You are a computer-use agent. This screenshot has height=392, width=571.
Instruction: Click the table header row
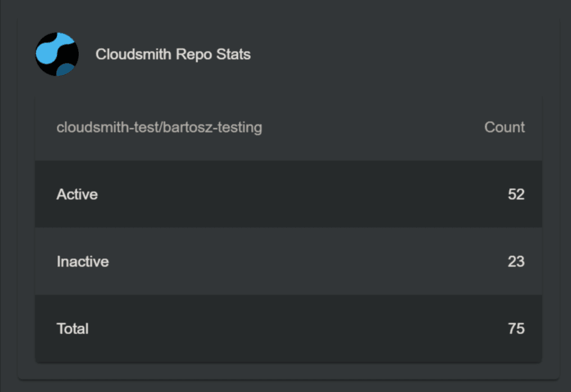288,127
